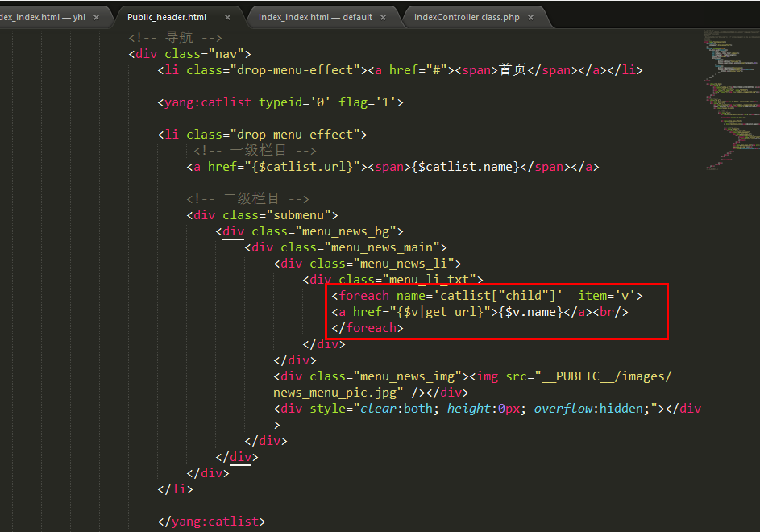Close the Index_index.html — default tab
The height and width of the screenshot is (532, 760).
click(381, 17)
